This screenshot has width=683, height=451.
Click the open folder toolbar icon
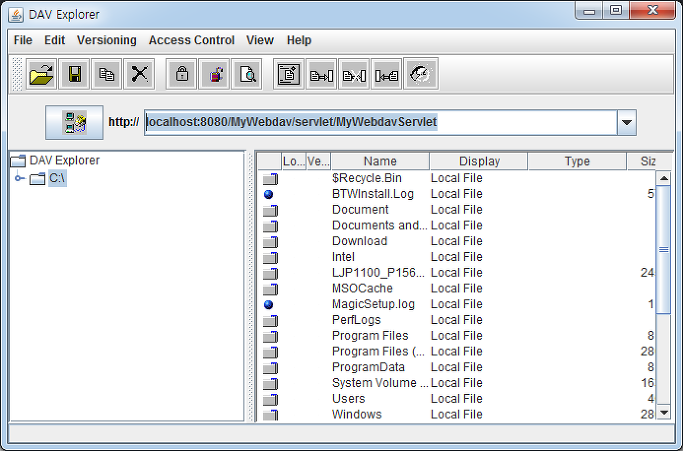[x=41, y=75]
